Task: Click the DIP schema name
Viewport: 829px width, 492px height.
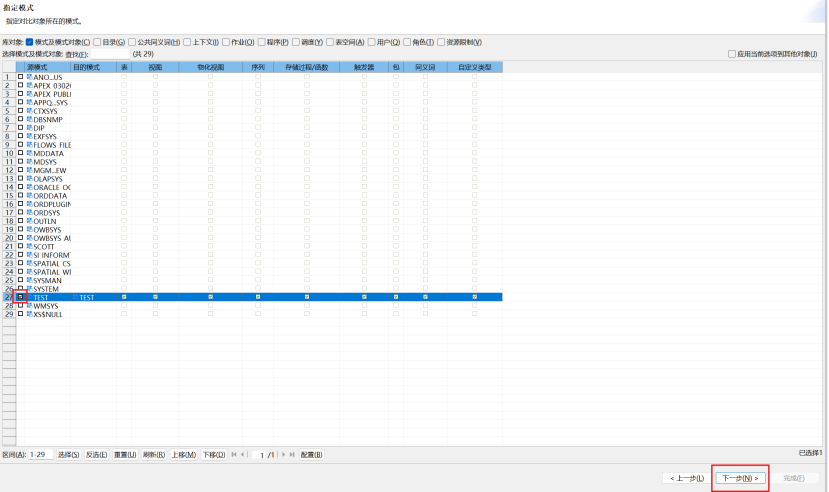Action: coord(39,128)
